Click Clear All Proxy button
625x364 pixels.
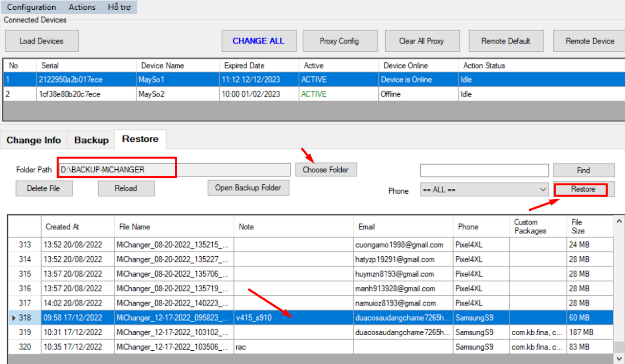tap(421, 41)
